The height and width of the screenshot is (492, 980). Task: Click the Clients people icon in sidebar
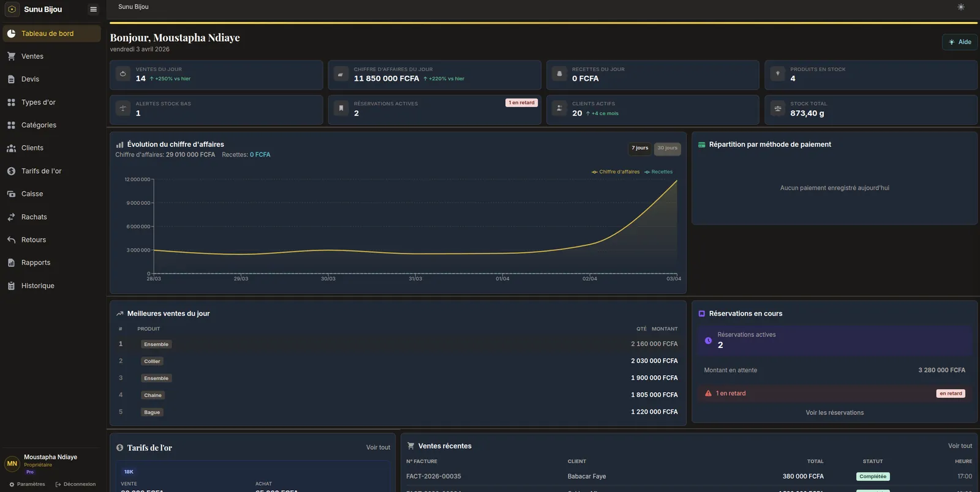(x=11, y=148)
